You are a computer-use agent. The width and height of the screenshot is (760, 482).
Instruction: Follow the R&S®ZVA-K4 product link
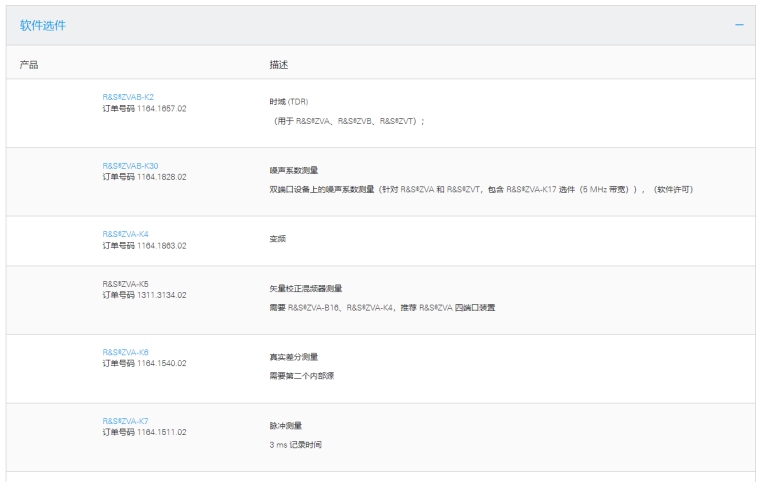125,234
